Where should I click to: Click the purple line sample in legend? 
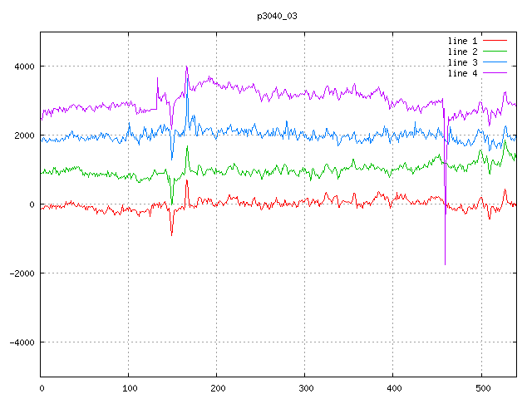[495, 73]
